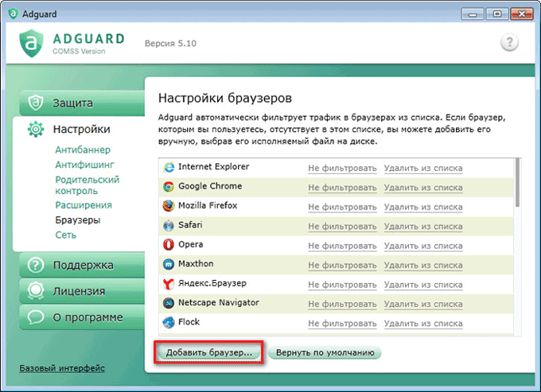Click the Netscape Navigator icon
541x392 pixels.
pos(169,303)
